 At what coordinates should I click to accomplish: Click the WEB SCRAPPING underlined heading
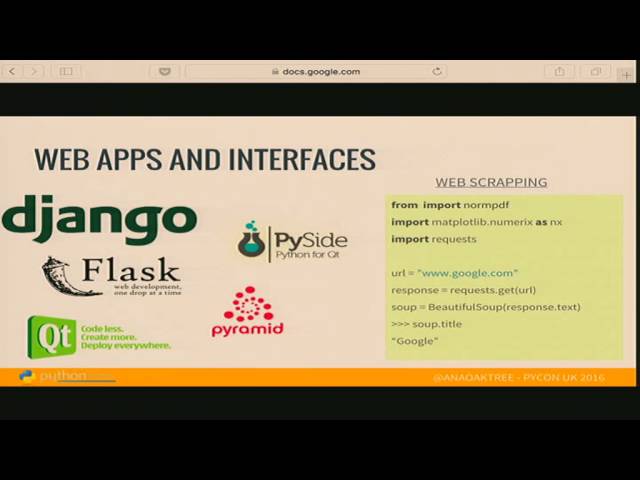click(x=491, y=182)
